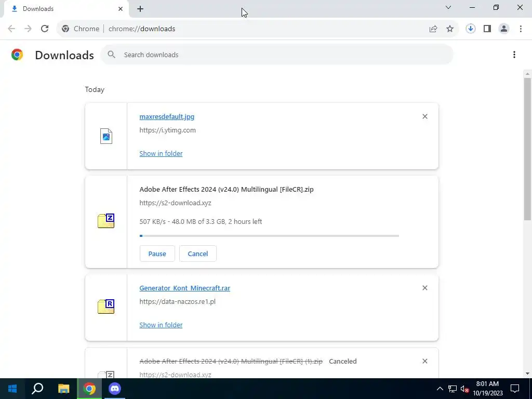This screenshot has width=532, height=399.
Task: Click the scrollbar up arrow
Action: tap(527, 74)
